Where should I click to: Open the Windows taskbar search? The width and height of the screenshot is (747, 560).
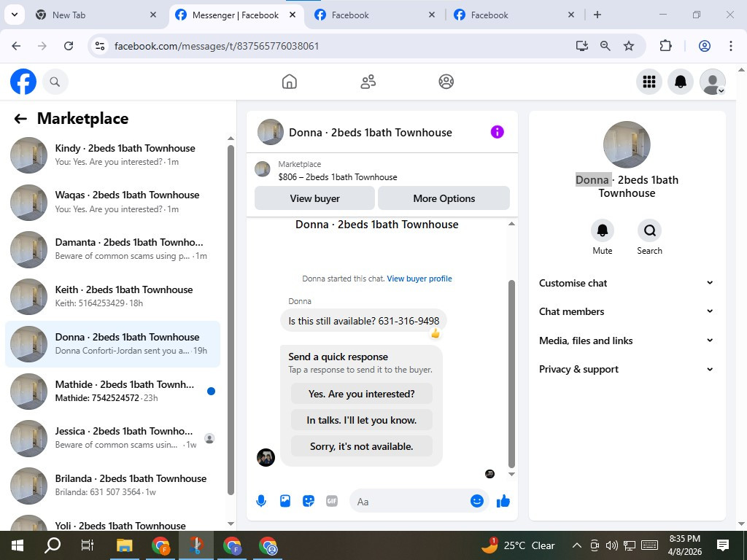[x=53, y=545]
